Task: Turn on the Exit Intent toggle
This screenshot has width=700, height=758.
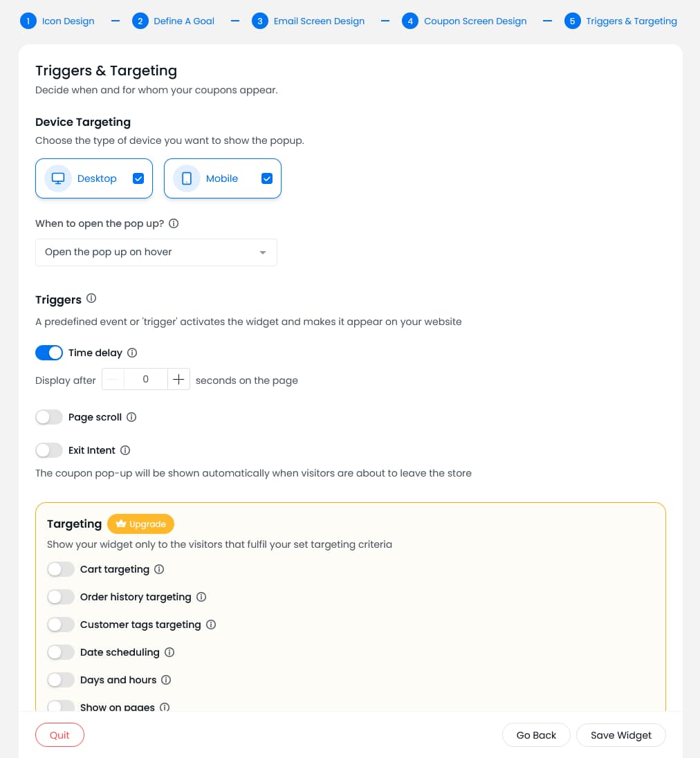Action: point(49,450)
